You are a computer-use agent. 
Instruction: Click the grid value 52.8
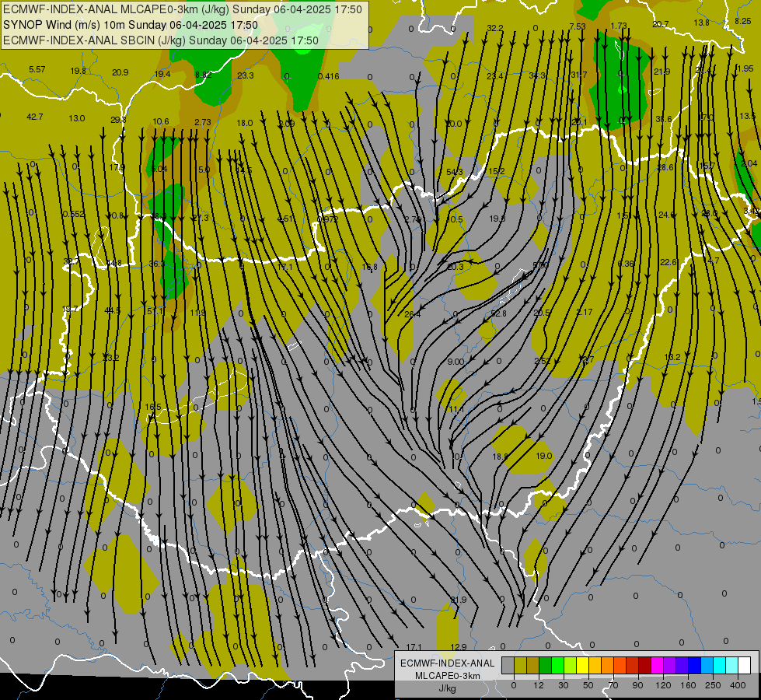498,313
